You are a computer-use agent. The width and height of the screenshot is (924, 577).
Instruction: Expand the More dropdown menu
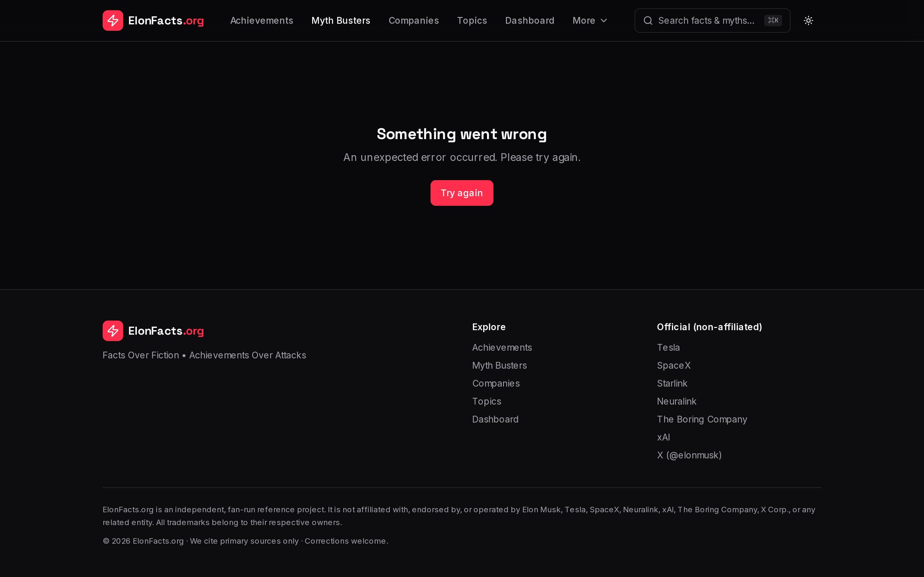tap(590, 21)
